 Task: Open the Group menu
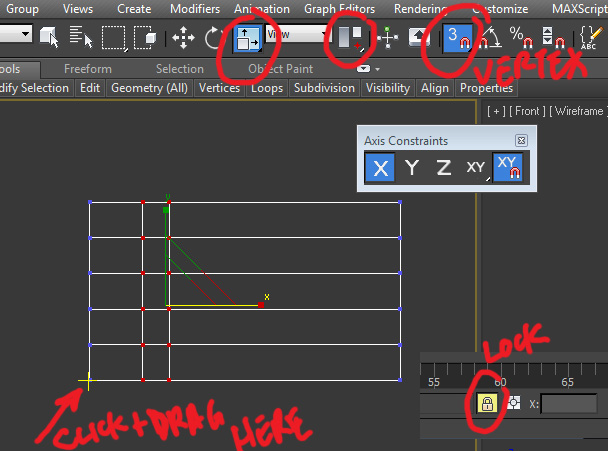[x=22, y=9]
